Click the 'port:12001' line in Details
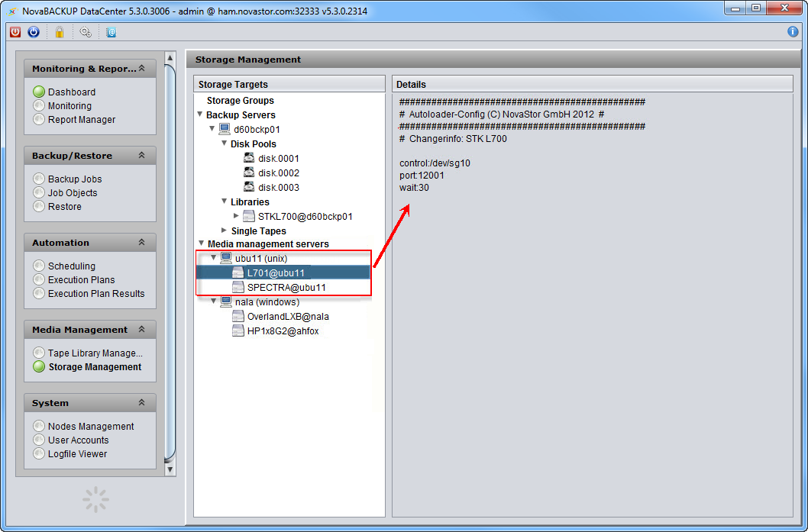This screenshot has height=532, width=808. [422, 176]
